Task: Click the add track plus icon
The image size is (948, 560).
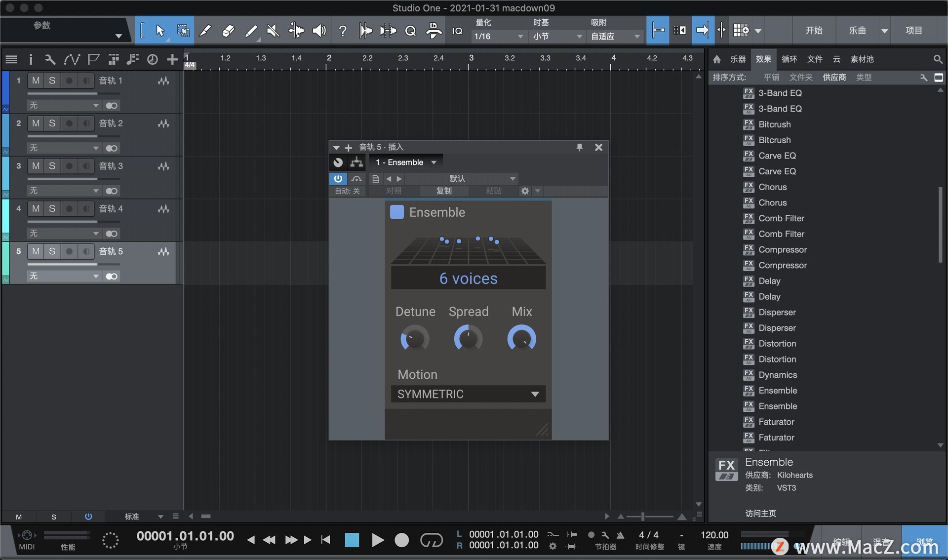Action: coord(172,59)
